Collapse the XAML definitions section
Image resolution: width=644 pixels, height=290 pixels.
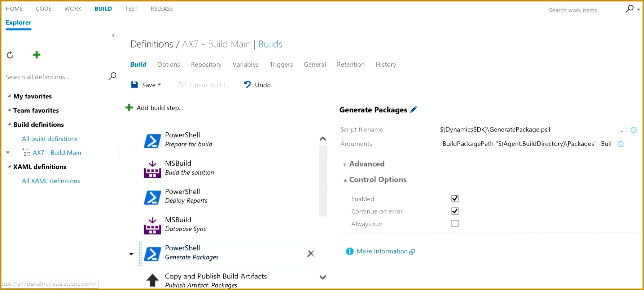point(9,166)
